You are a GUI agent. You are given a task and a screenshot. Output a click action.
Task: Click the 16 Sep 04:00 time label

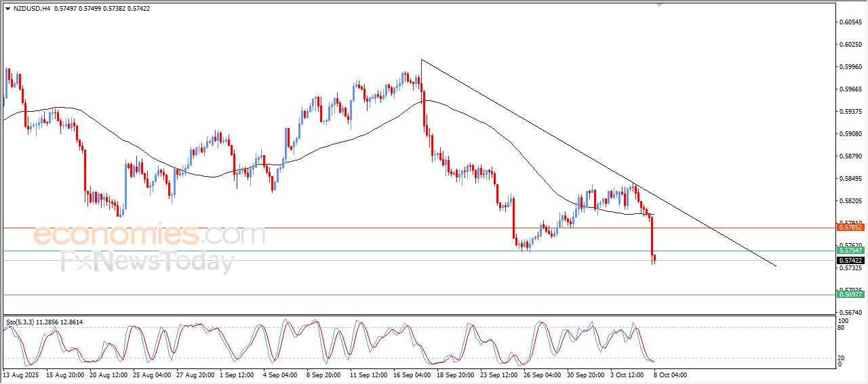(x=413, y=374)
